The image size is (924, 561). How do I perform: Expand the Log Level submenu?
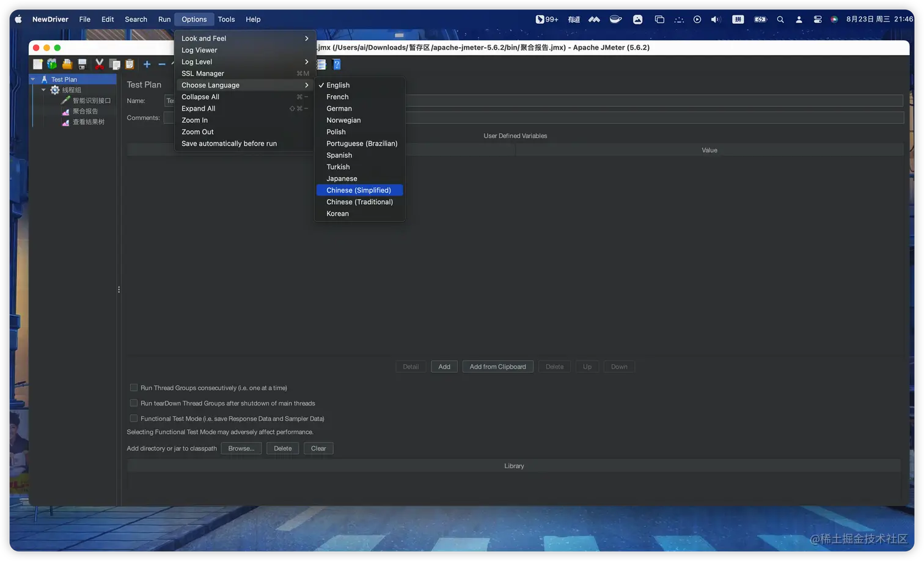(x=245, y=62)
